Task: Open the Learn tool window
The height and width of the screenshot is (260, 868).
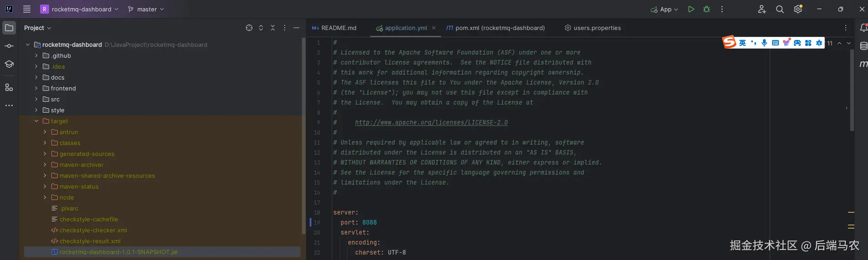Action: tap(9, 64)
